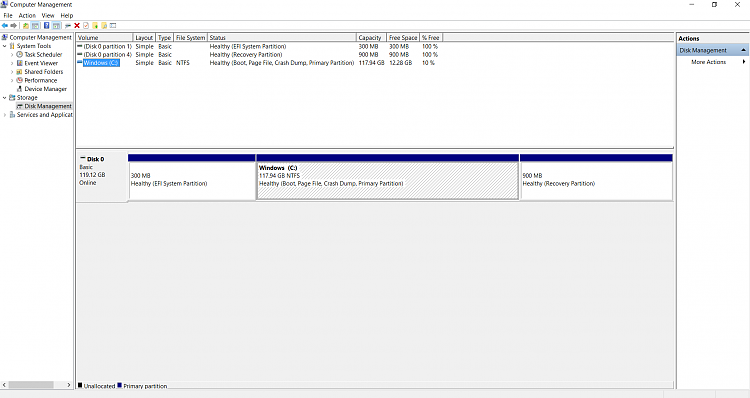Screen dimensions: 750x398
Task: Click the Performance icon in tree
Action: tap(20, 80)
